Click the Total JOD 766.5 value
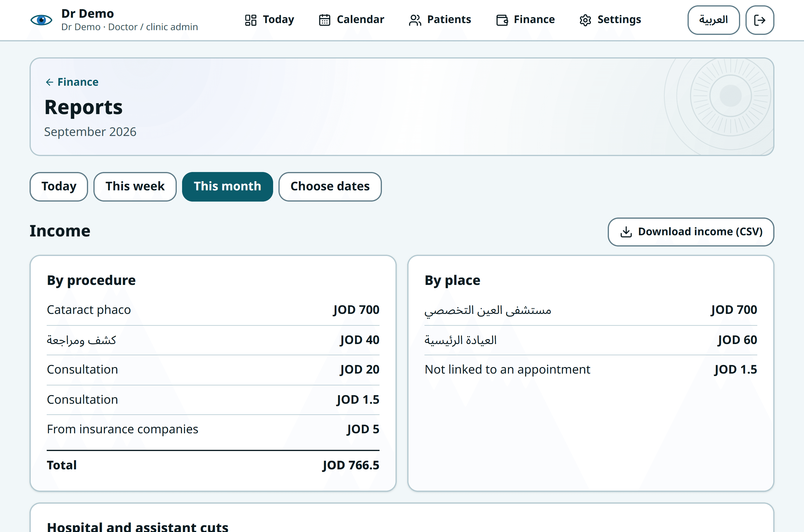The width and height of the screenshot is (804, 532). (351, 465)
